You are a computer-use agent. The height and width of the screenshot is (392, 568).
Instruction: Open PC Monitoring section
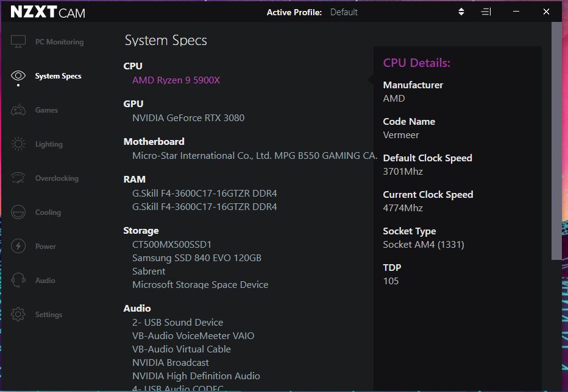tap(59, 41)
